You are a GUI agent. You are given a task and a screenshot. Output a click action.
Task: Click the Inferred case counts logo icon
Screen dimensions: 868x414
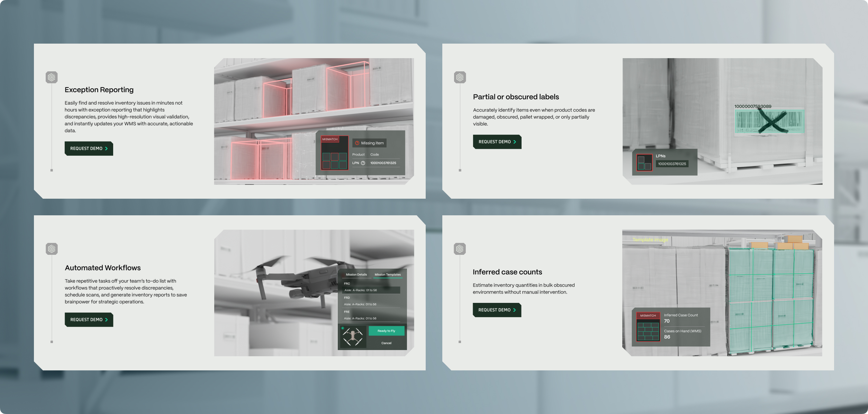460,249
